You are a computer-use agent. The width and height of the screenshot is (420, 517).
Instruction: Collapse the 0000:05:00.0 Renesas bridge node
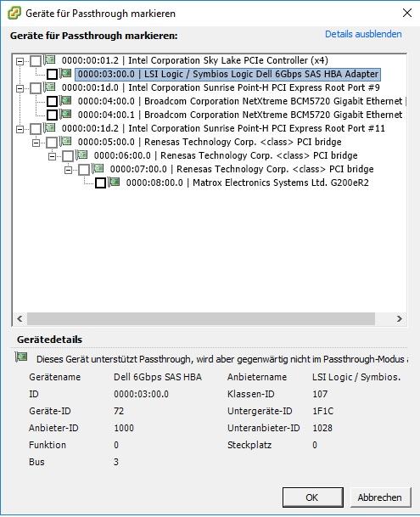click(x=36, y=143)
